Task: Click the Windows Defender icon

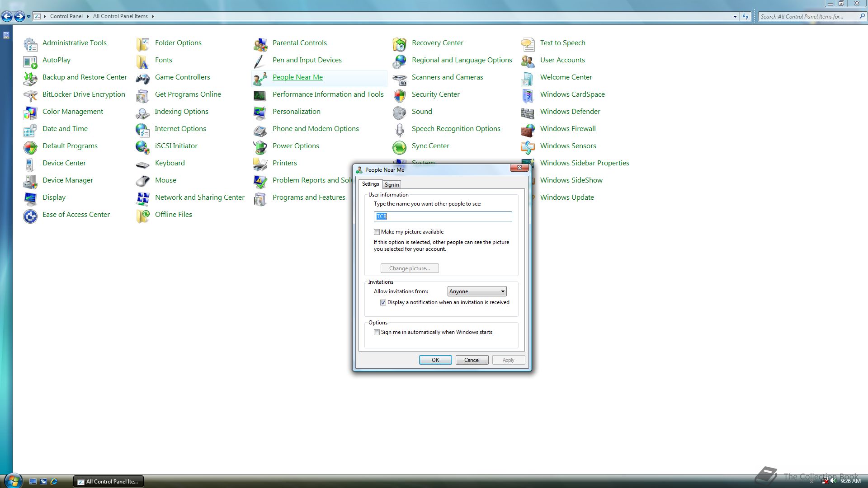Action: tap(528, 113)
